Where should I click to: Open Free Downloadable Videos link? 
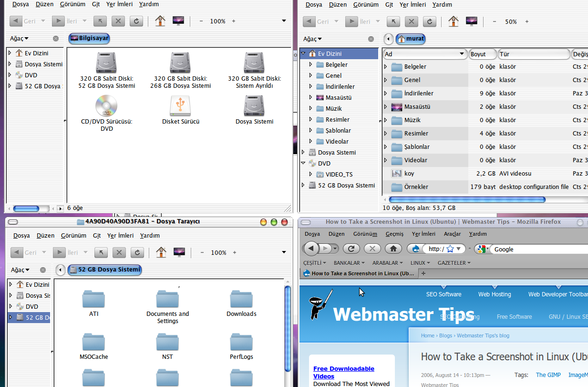pos(344,372)
